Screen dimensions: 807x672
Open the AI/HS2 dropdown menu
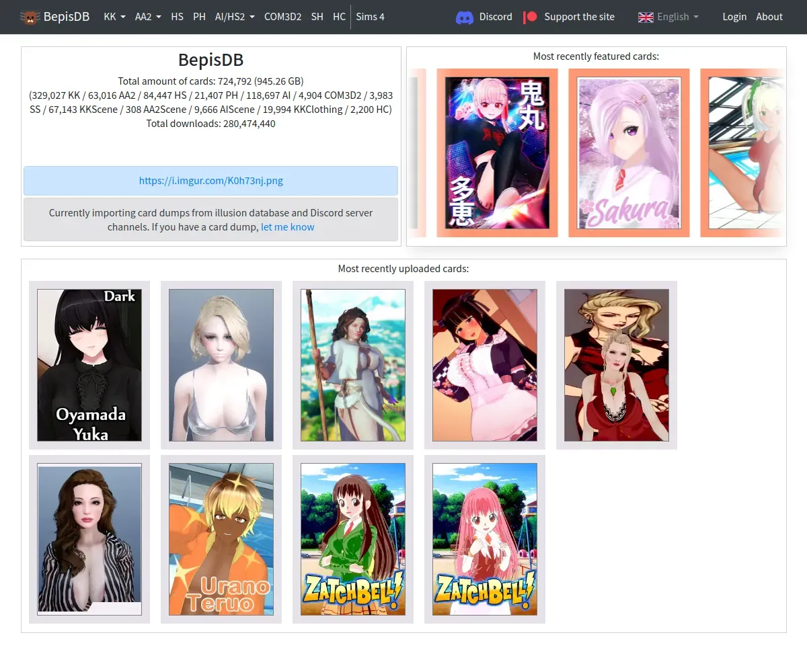click(x=235, y=17)
